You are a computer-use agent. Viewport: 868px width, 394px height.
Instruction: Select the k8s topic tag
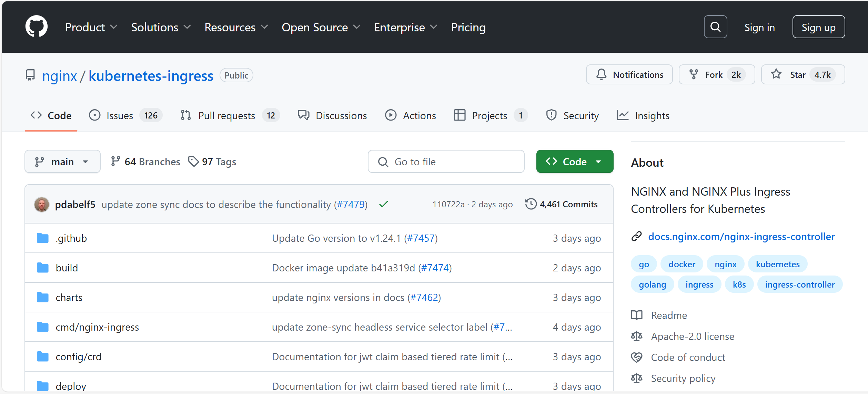click(739, 284)
